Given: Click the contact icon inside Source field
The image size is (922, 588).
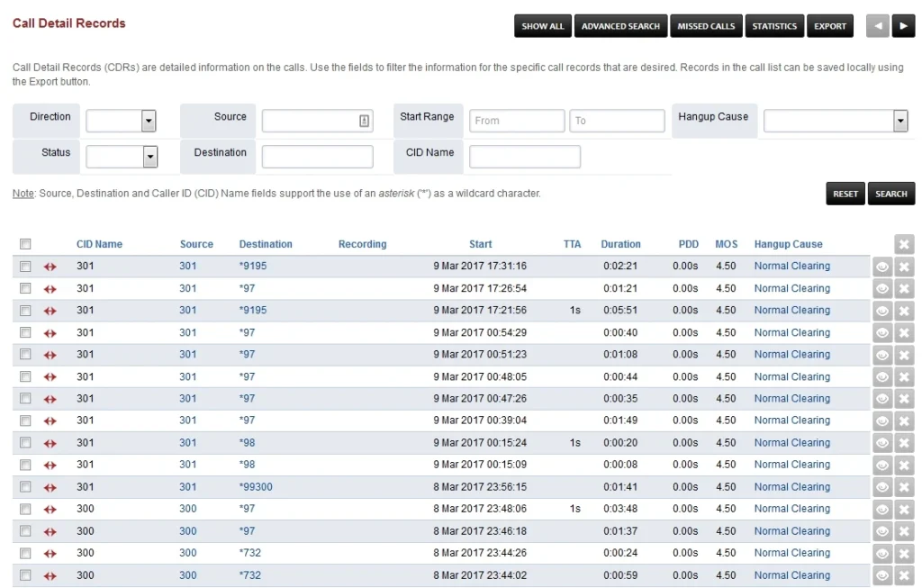Looking at the screenshot, I should point(364,121).
